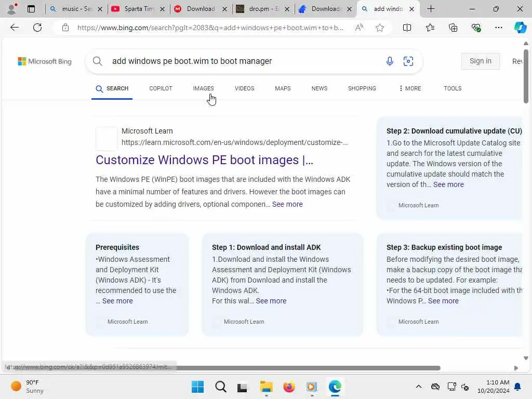The image size is (532, 399).
Task: Expand the MORE search options menu
Action: (x=410, y=88)
